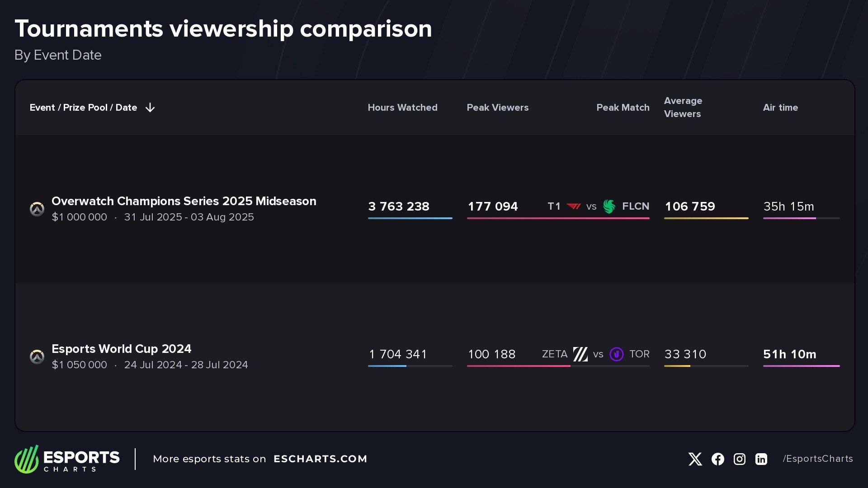The height and width of the screenshot is (488, 868).
Task: Click the LinkedIn icon in the footer
Action: 761,459
